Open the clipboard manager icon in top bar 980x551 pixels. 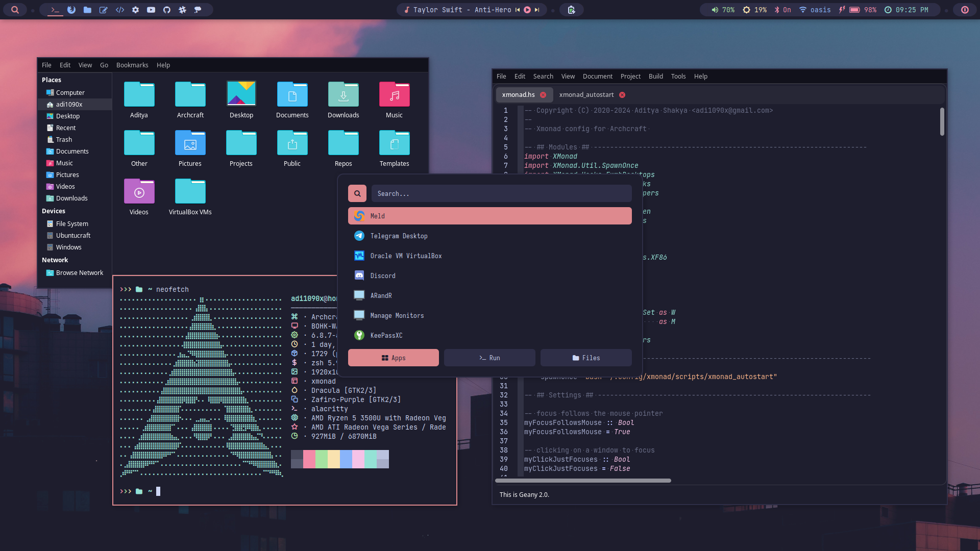tap(571, 10)
